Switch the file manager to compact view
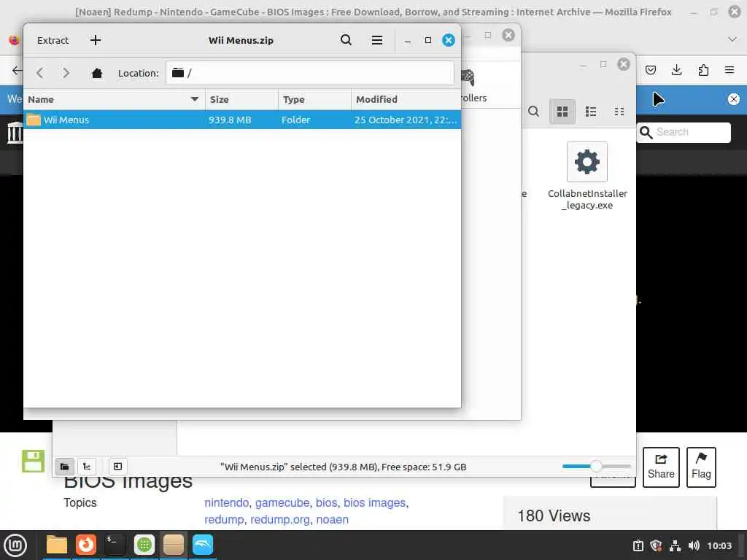747x560 pixels. coord(619,112)
